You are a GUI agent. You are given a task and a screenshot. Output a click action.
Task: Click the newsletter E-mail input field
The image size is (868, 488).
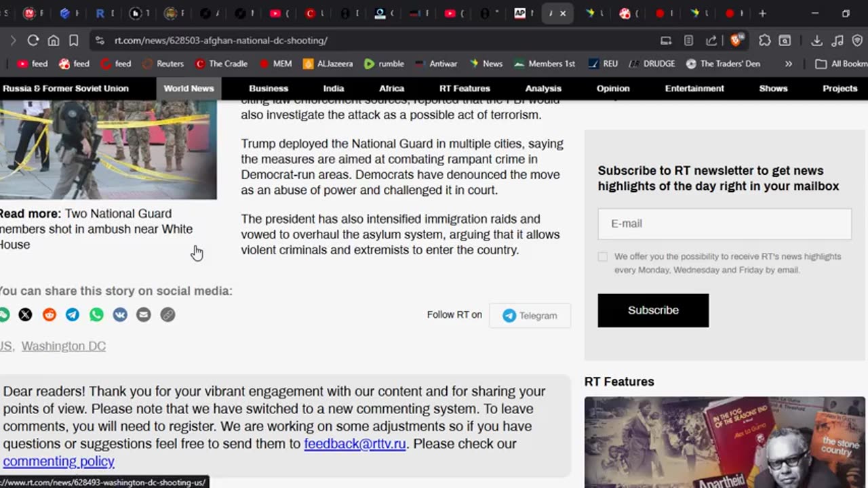[x=724, y=224]
